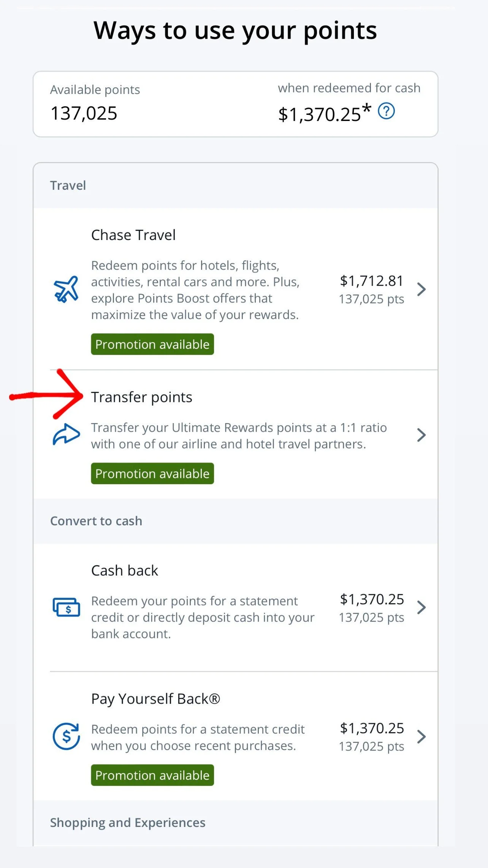This screenshot has width=488, height=868.
Task: Click Promotion available badge under Chase Travel
Action: 152,344
